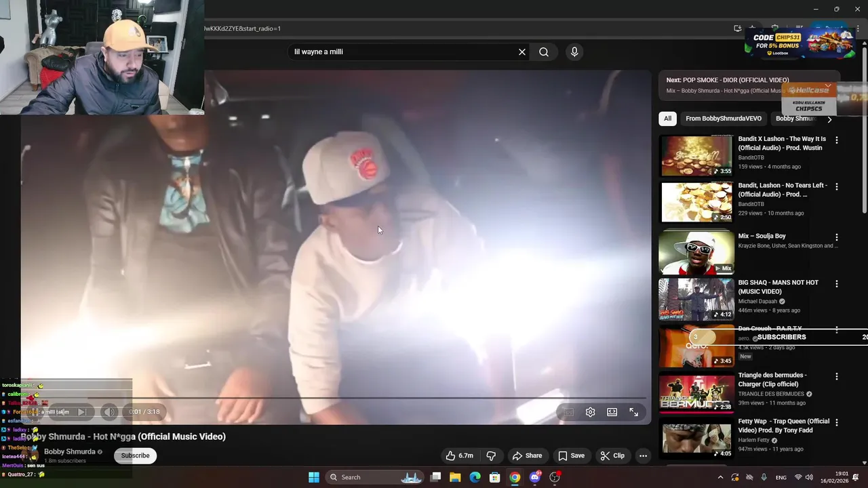The height and width of the screenshot is (488, 868).
Task: Show more filter chips with arrow
Action: (829, 119)
